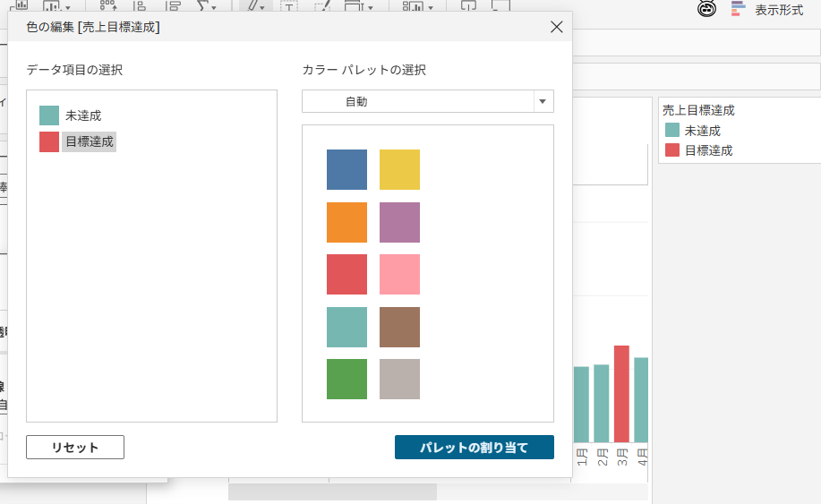Click the red swatch next to 目標達成 in dialog
Image resolution: width=821 pixels, height=504 pixels.
pyautogui.click(x=49, y=141)
